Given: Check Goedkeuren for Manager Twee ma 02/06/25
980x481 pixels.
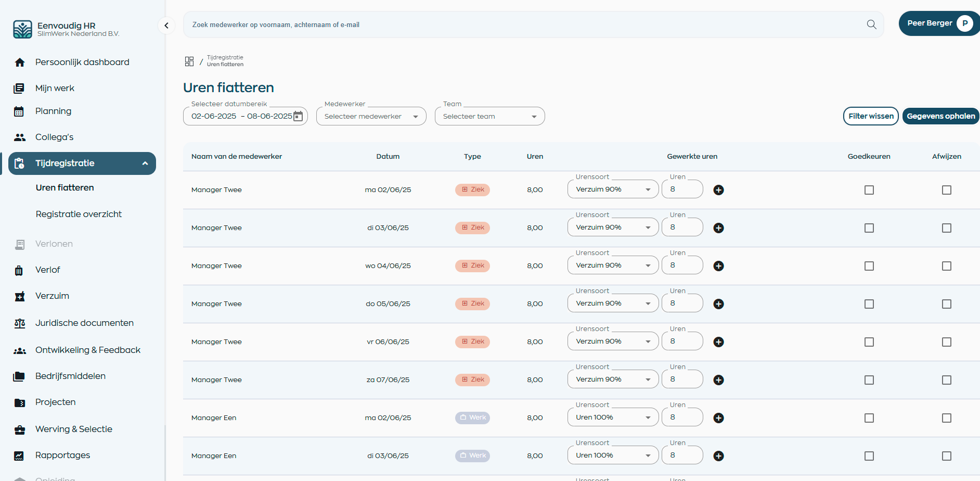Looking at the screenshot, I should point(869,190).
